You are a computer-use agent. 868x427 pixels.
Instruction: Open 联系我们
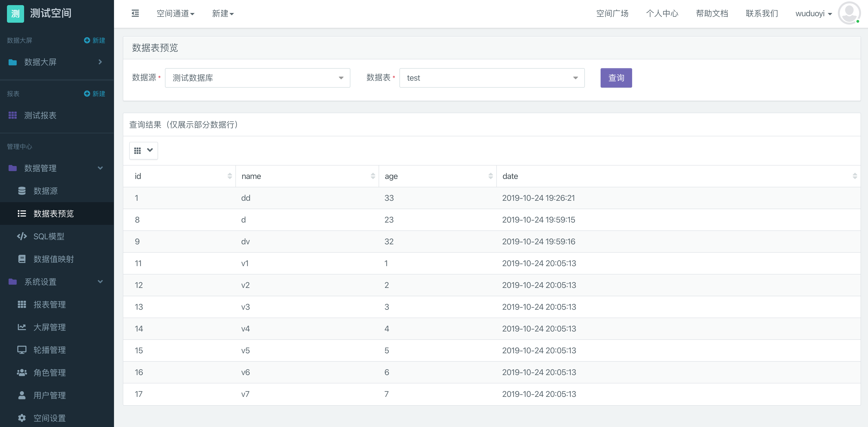pos(762,13)
